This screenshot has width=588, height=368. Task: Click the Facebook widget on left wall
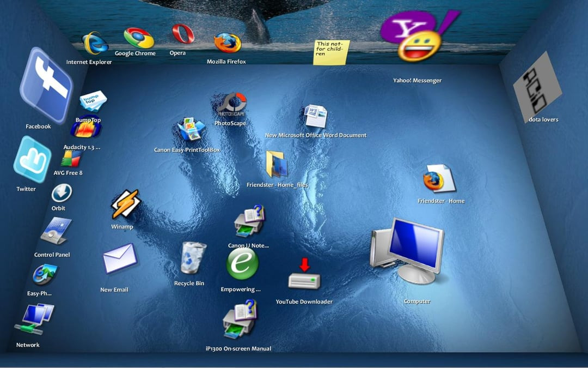46,85
